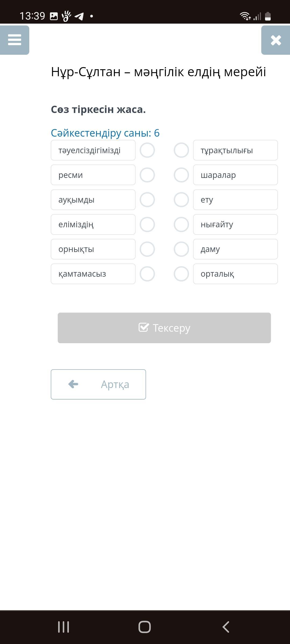Select the radio circle beside дамy
Viewport: 290px width, 644px height.
(181, 249)
